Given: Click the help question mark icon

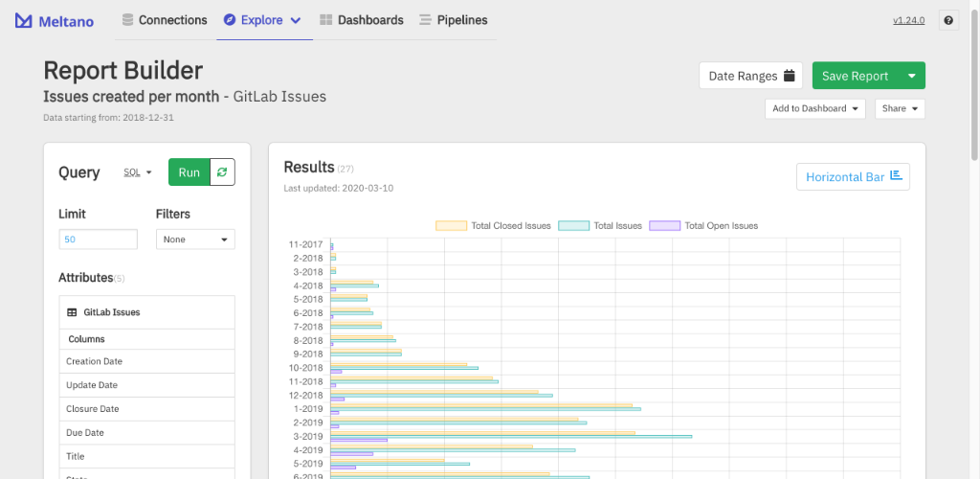Looking at the screenshot, I should [x=948, y=21].
